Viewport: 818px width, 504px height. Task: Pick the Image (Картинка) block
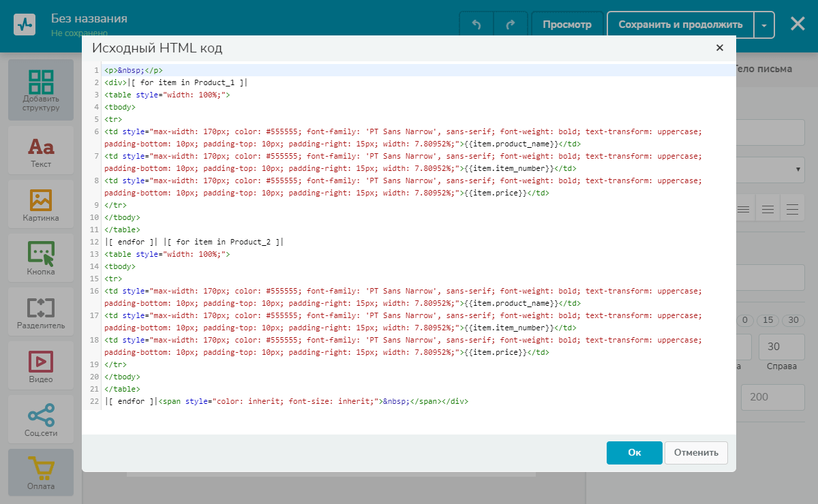[41, 205]
